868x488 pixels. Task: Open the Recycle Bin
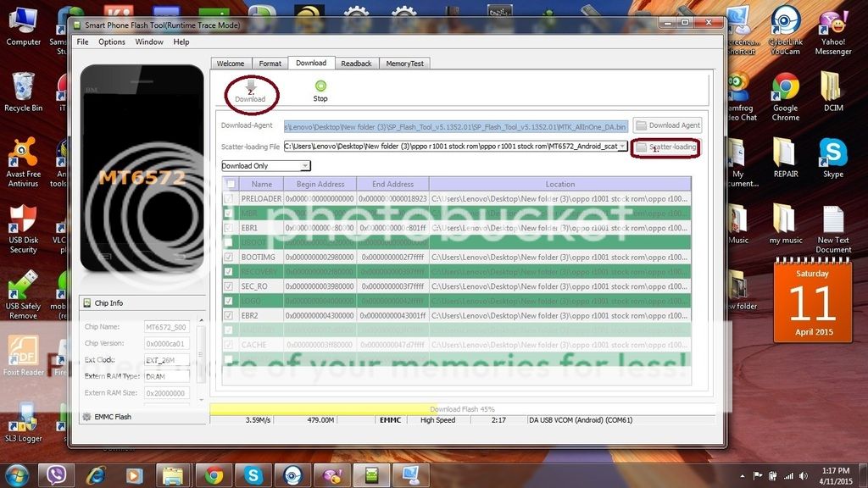tap(23, 88)
